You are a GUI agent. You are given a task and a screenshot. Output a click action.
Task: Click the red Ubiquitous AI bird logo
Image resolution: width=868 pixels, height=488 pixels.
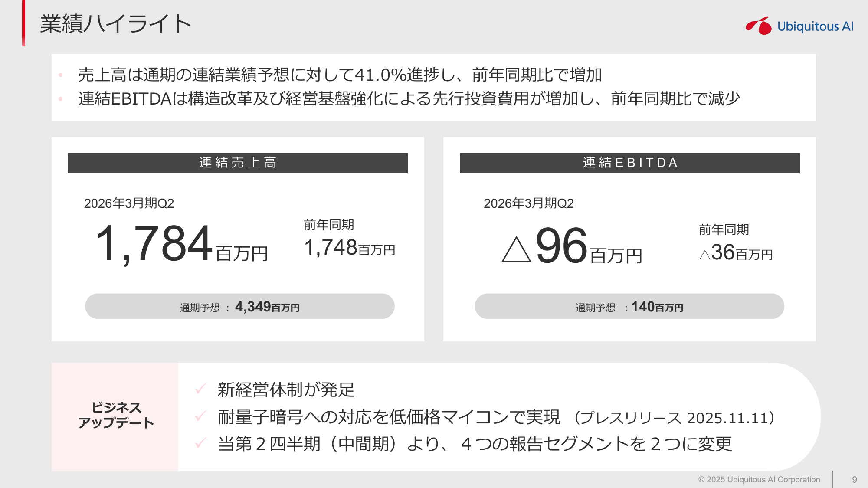(x=759, y=26)
